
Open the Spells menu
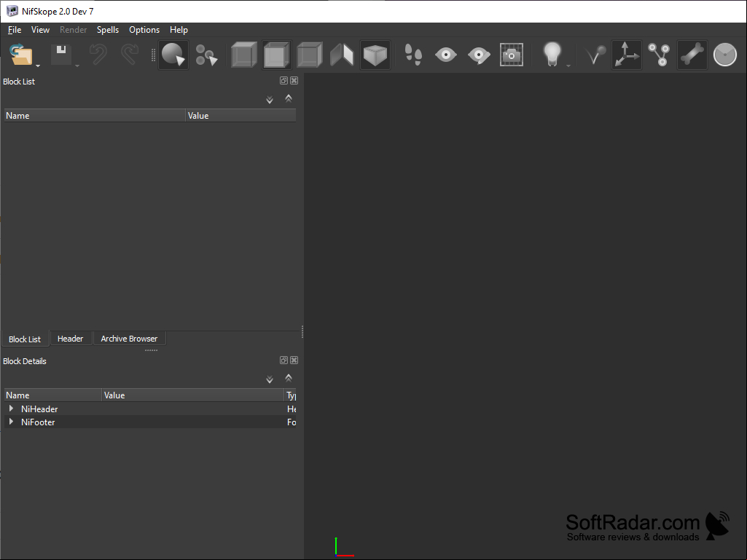pyautogui.click(x=108, y=30)
